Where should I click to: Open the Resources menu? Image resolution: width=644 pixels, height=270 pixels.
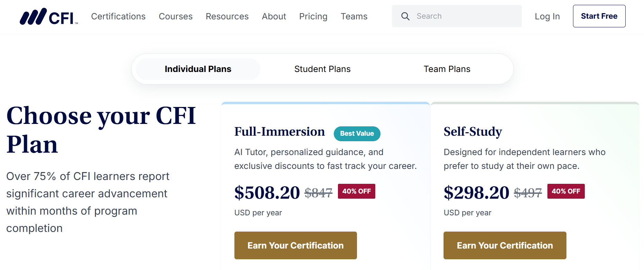pos(227,16)
